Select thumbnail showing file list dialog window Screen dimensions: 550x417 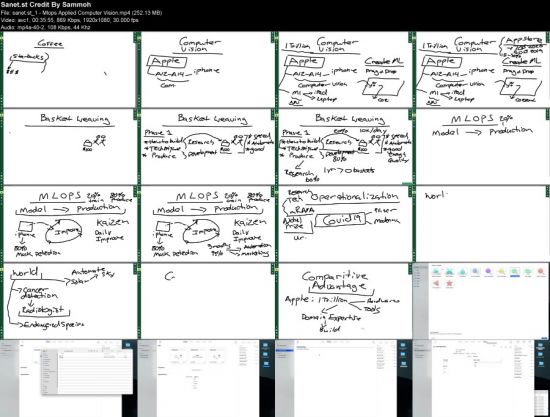pyautogui.click(x=69, y=378)
